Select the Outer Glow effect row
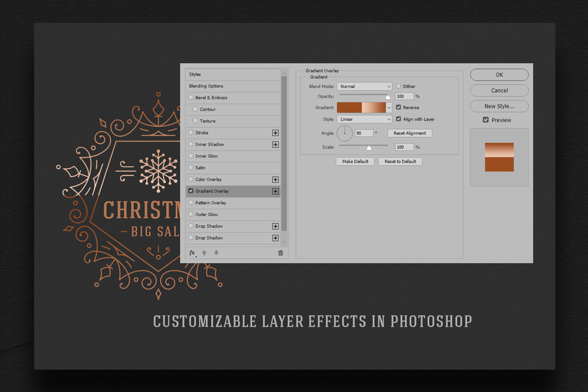The width and height of the screenshot is (588, 392). click(x=233, y=214)
